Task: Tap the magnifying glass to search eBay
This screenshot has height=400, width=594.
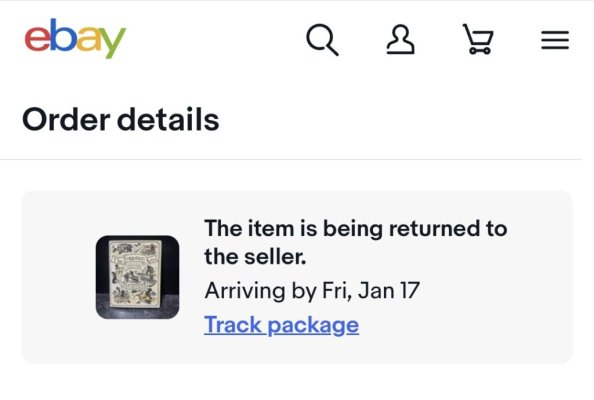Action: [322, 40]
